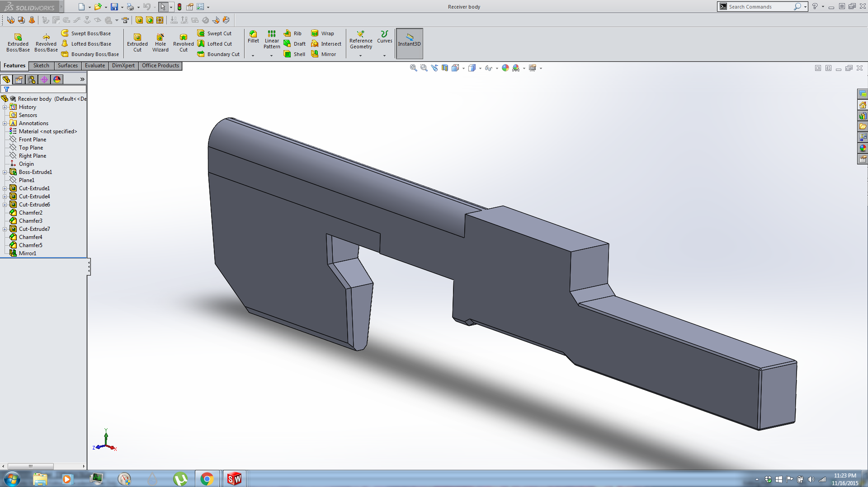Select Chamfer3 in the feature tree

tap(30, 221)
